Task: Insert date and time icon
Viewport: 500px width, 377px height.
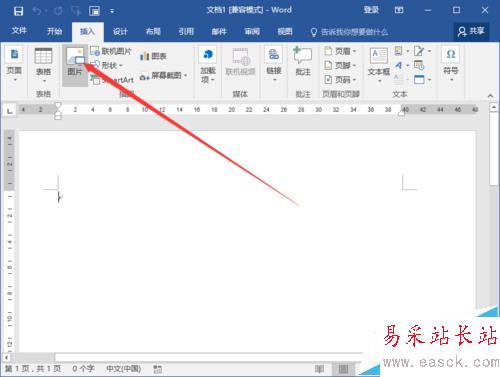Action: click(x=419, y=65)
